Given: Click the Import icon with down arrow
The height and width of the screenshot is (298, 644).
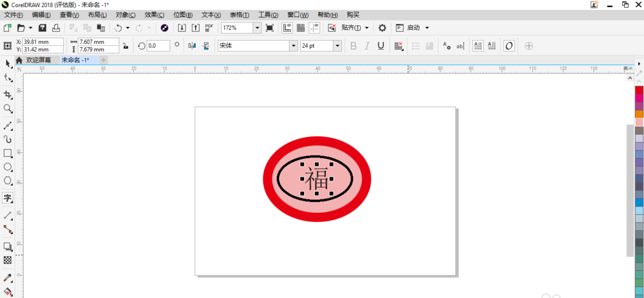Looking at the screenshot, I should [x=182, y=28].
